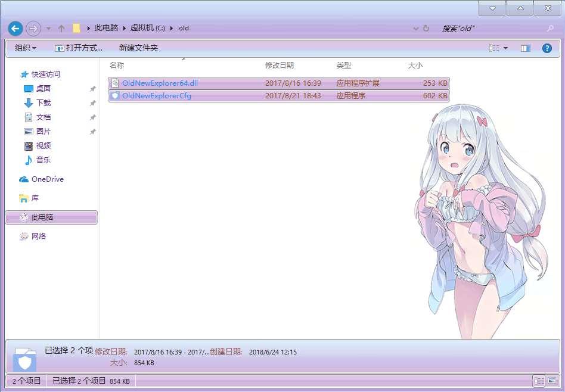Minimize the window using the down-arrow button
This screenshot has height=392, width=565.
pyautogui.click(x=492, y=8)
